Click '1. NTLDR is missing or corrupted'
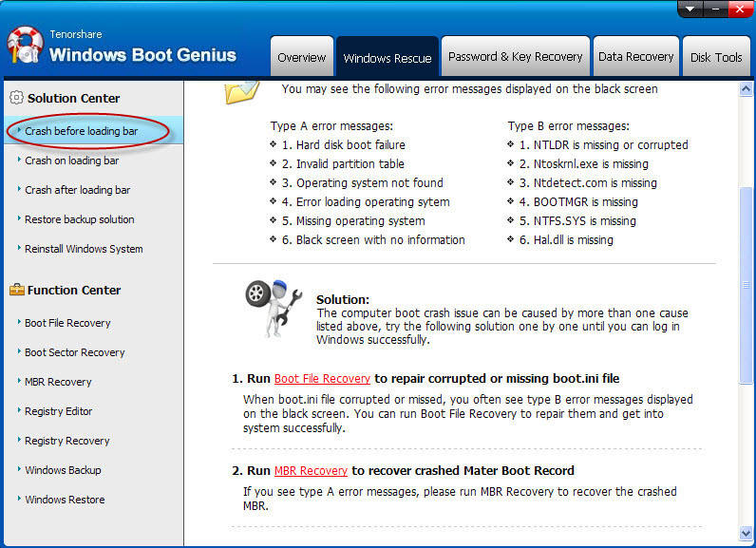 603,144
